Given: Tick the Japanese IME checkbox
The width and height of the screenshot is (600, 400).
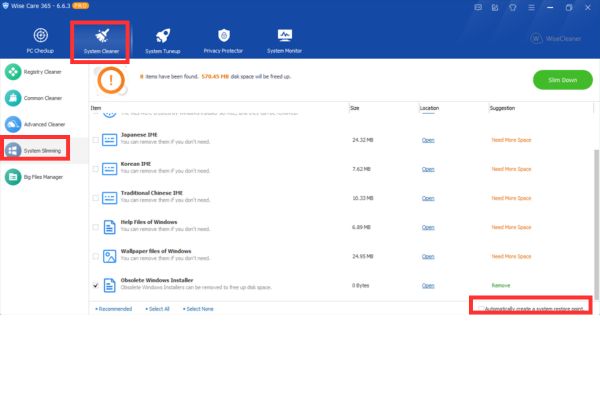Looking at the screenshot, I should click(96, 140).
